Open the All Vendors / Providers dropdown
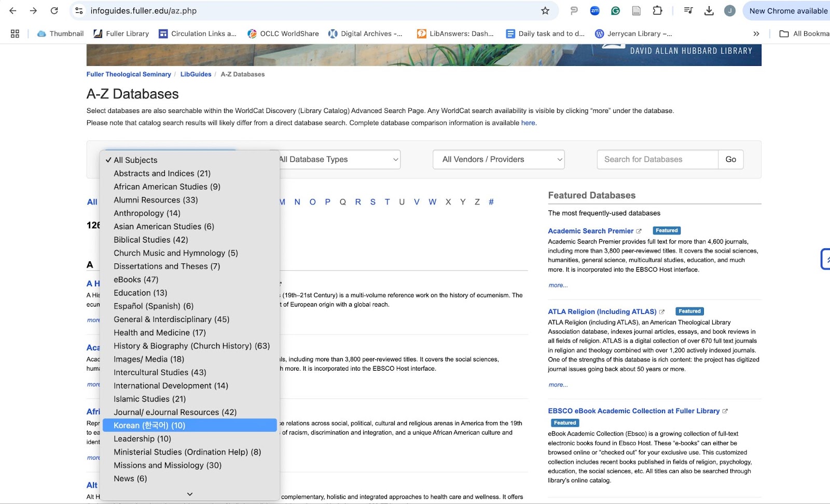The width and height of the screenshot is (830, 504). 499,160
